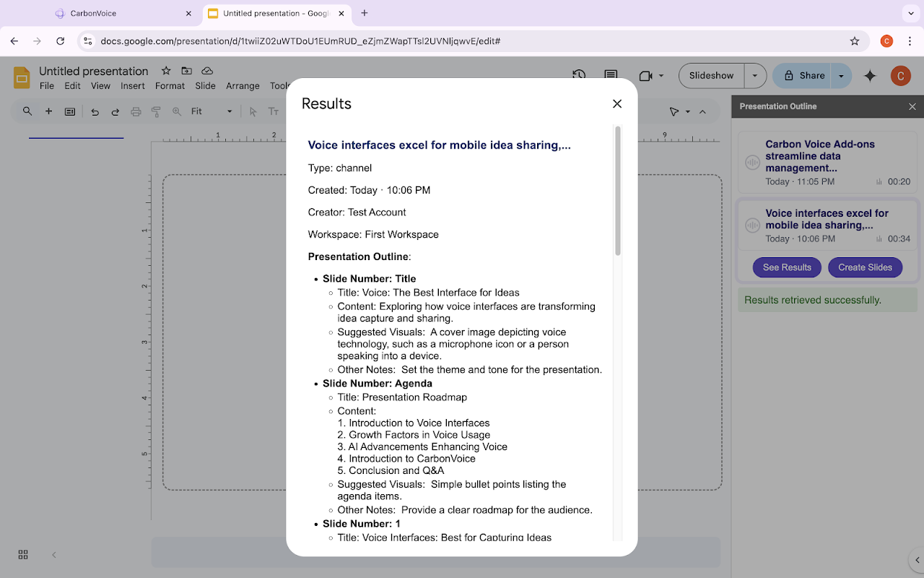Click the Untitled presentation title field
Viewport: 924px width, 578px height.
coord(94,71)
